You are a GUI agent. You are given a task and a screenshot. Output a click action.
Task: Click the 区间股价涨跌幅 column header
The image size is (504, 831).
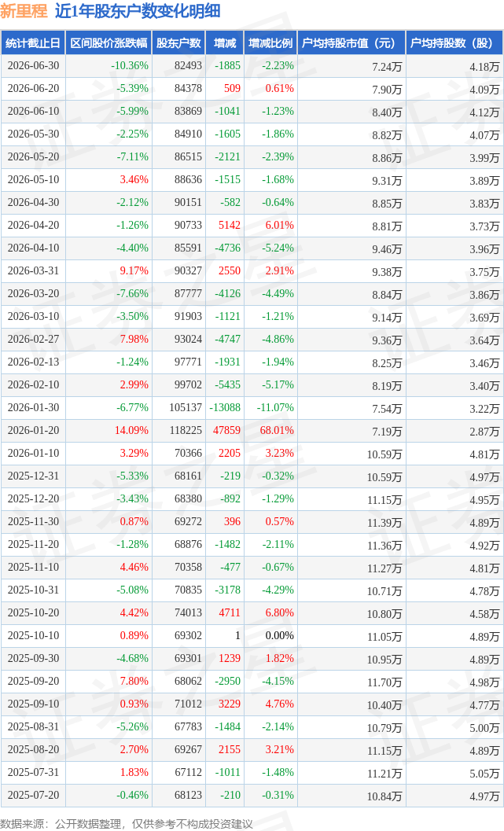[109, 43]
